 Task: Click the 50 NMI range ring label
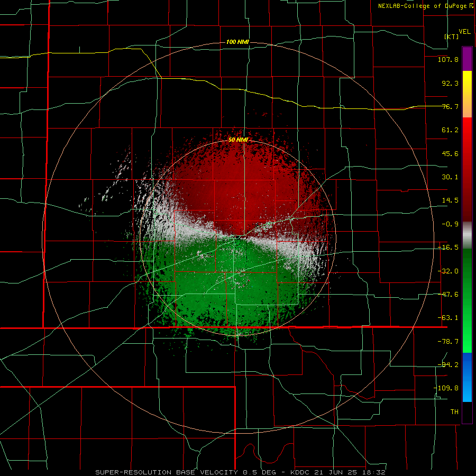(238, 140)
